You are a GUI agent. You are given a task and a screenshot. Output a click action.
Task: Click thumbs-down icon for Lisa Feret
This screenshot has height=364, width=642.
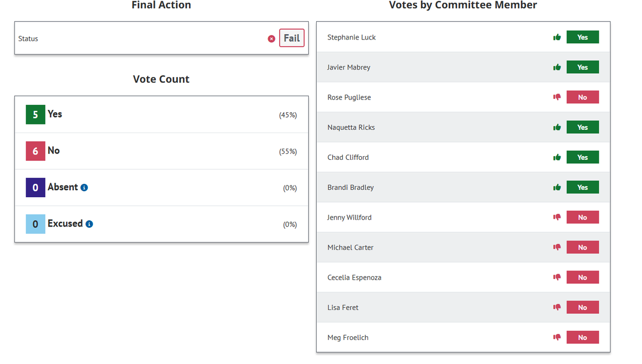coord(557,307)
